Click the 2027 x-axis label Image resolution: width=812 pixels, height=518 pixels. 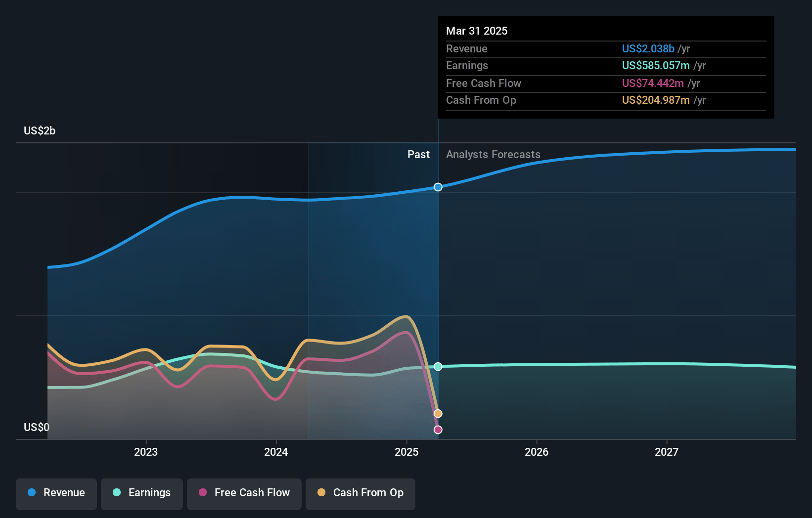click(x=667, y=452)
